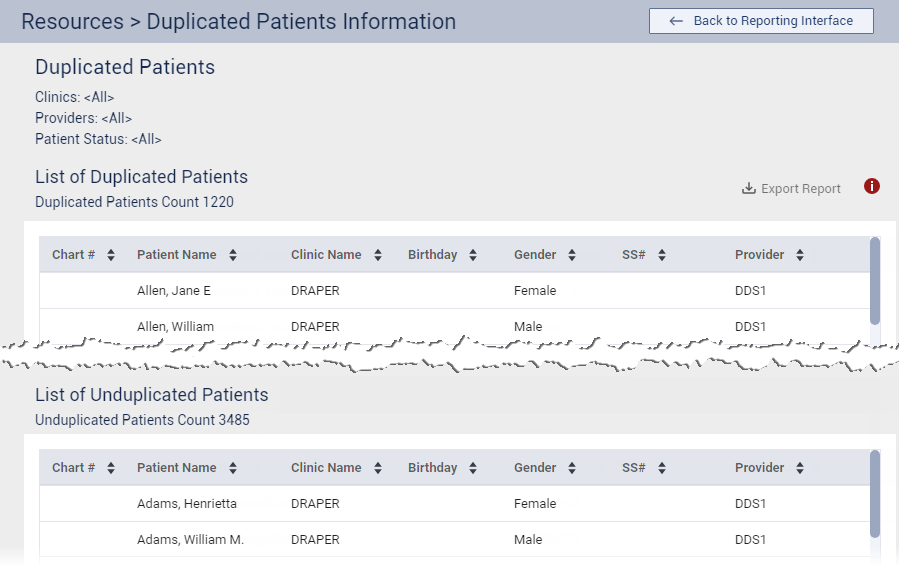Click the red information icon
The height and width of the screenshot is (567, 899).
tap(872, 186)
